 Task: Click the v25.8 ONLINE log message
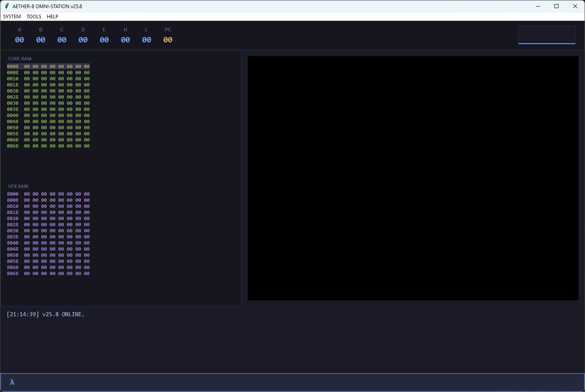pyautogui.click(x=63, y=314)
